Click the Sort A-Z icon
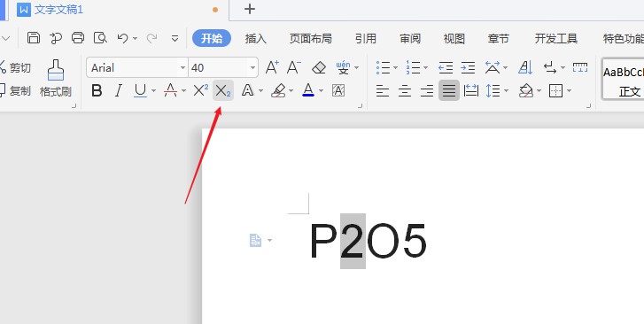Viewport: 644px width, 324px height. (525, 67)
